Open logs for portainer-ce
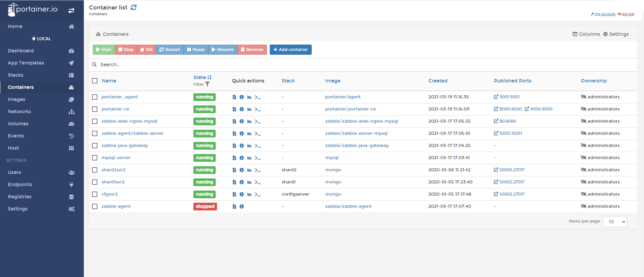The image size is (644, 277). coord(234,109)
